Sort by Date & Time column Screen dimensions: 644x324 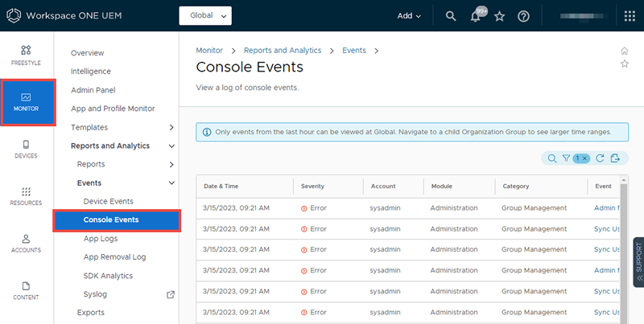coord(221,187)
